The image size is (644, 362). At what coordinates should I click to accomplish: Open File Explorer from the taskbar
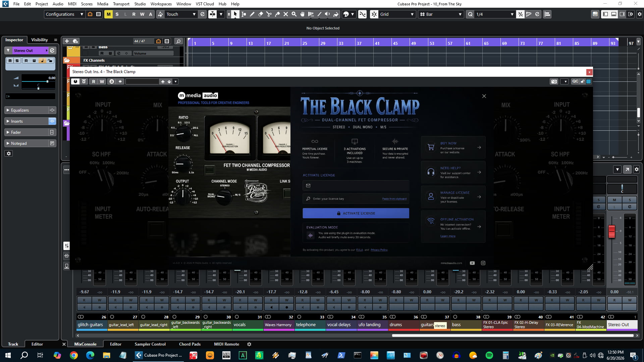[106, 355]
